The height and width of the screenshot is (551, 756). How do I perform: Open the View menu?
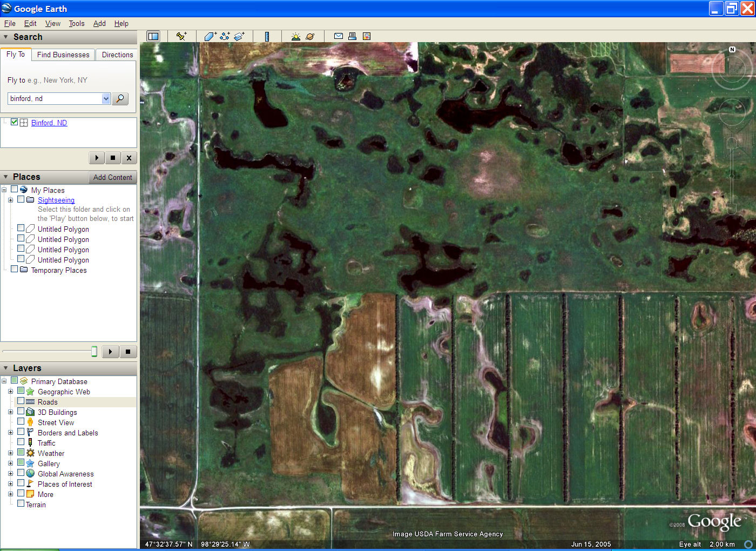click(x=53, y=23)
